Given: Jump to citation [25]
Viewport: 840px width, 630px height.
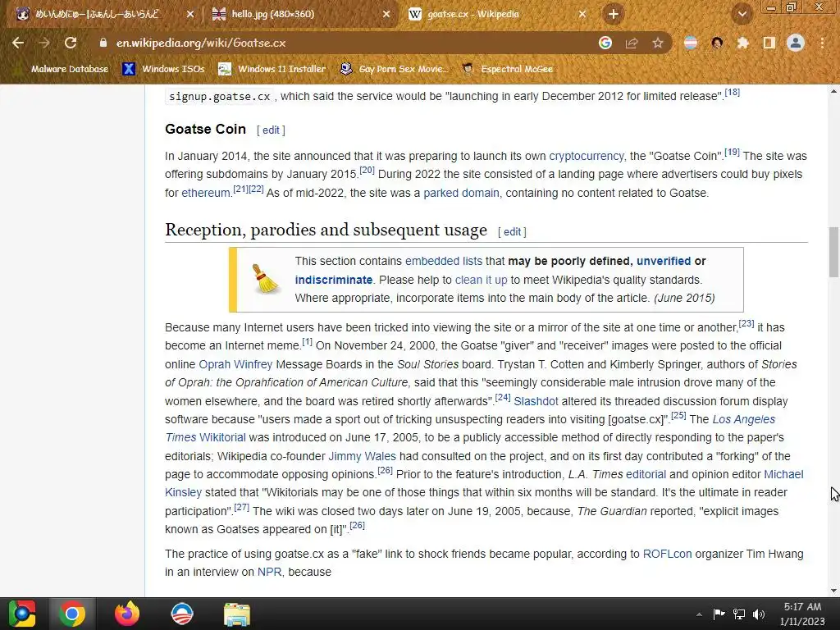Looking at the screenshot, I should 678,415.
